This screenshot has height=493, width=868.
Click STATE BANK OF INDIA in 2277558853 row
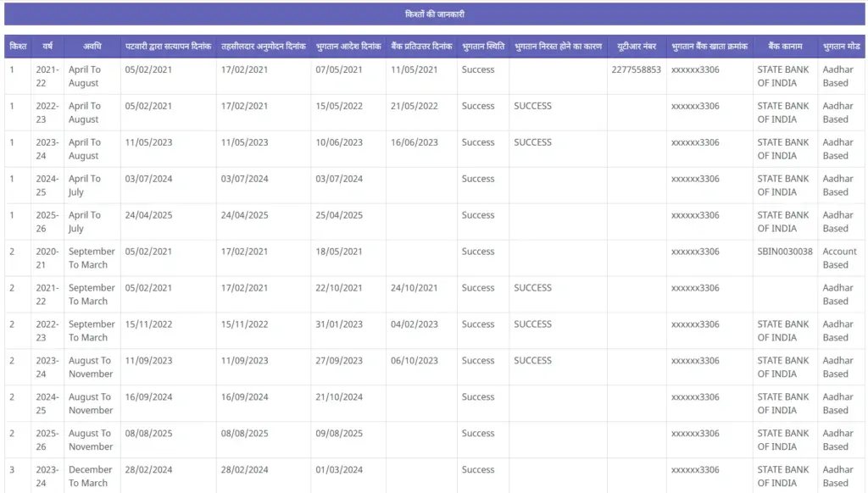(782, 76)
